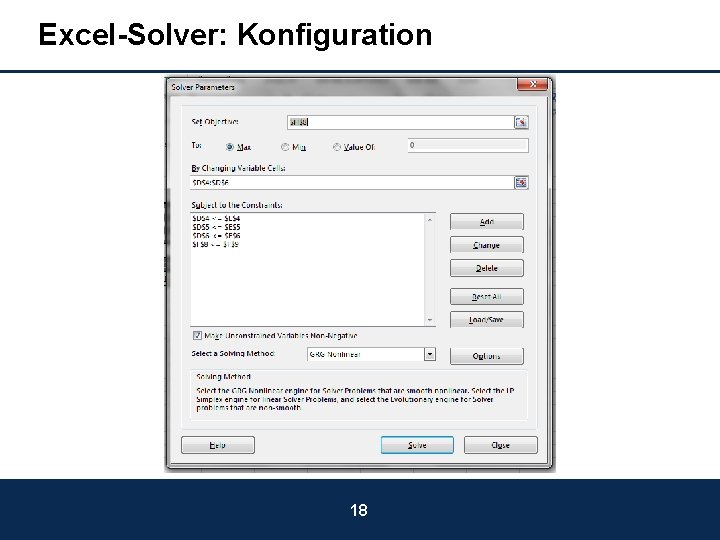Click the Value Of number field
The width and height of the screenshot is (720, 540).
(468, 145)
